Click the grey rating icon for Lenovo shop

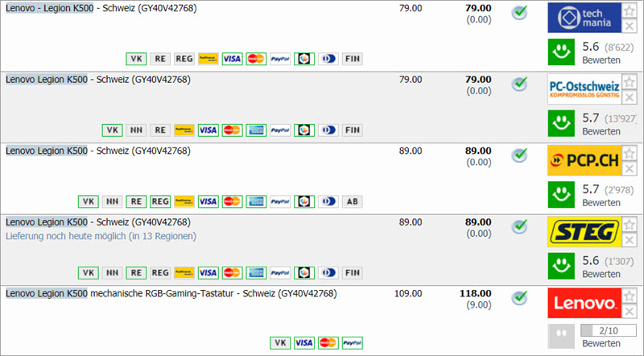[x=560, y=336]
